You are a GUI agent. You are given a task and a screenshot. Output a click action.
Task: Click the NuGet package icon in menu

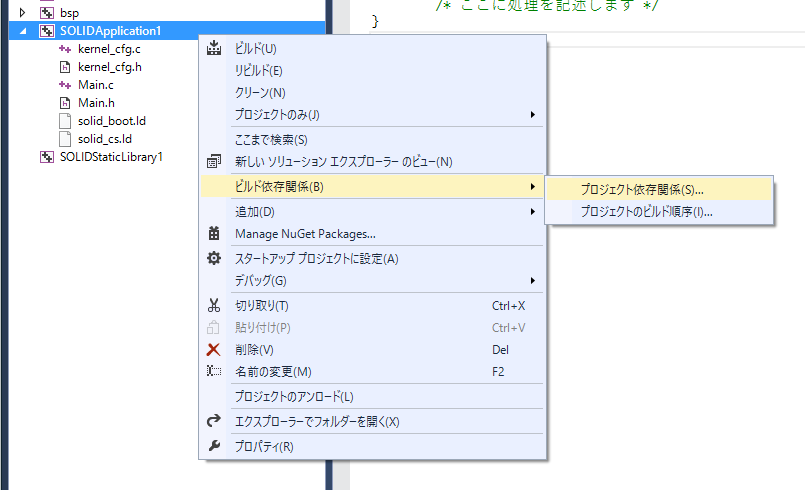tap(213, 234)
